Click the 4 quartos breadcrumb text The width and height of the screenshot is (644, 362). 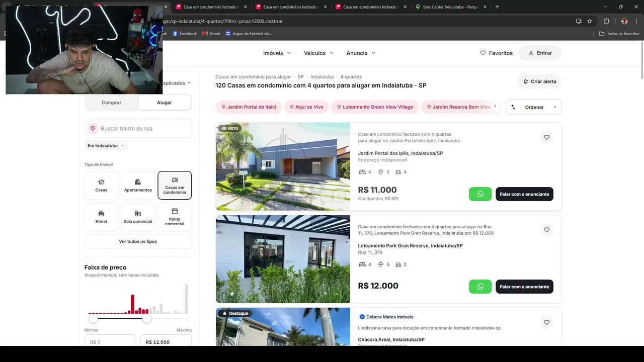pyautogui.click(x=351, y=77)
